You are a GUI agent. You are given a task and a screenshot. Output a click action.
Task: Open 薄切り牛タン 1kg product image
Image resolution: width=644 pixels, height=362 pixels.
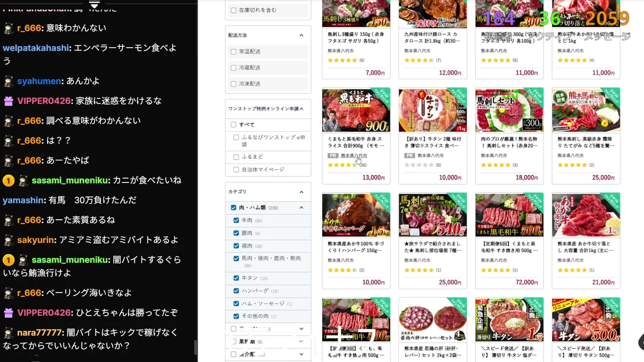point(509,320)
